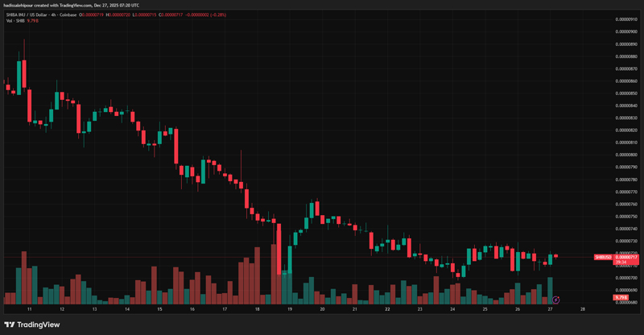Select date 11 on the time axis

coord(29,308)
